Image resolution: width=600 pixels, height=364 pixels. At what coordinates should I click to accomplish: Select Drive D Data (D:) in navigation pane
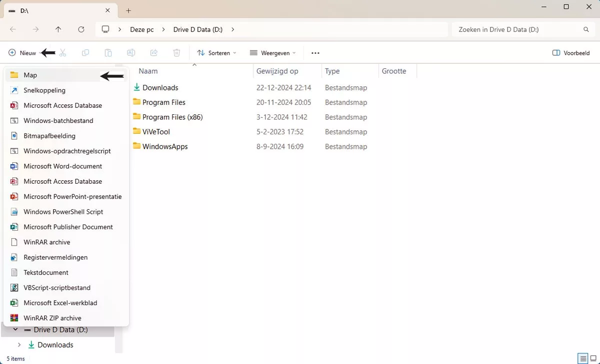pos(60,330)
